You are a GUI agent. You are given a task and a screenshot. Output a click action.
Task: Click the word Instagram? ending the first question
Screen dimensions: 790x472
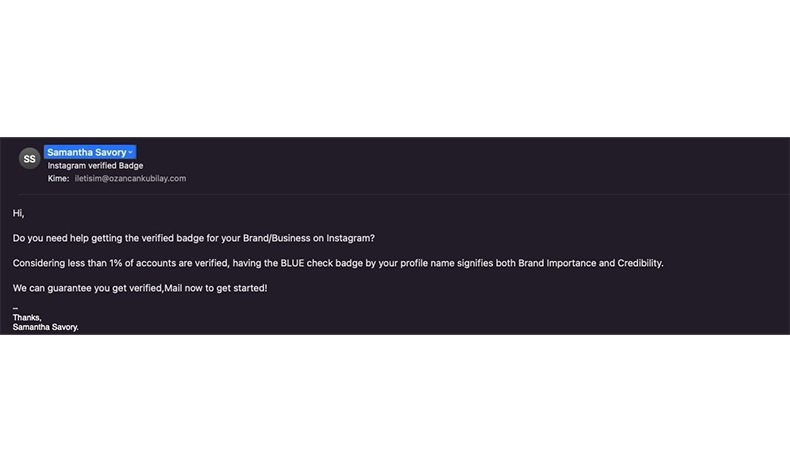tap(350, 238)
